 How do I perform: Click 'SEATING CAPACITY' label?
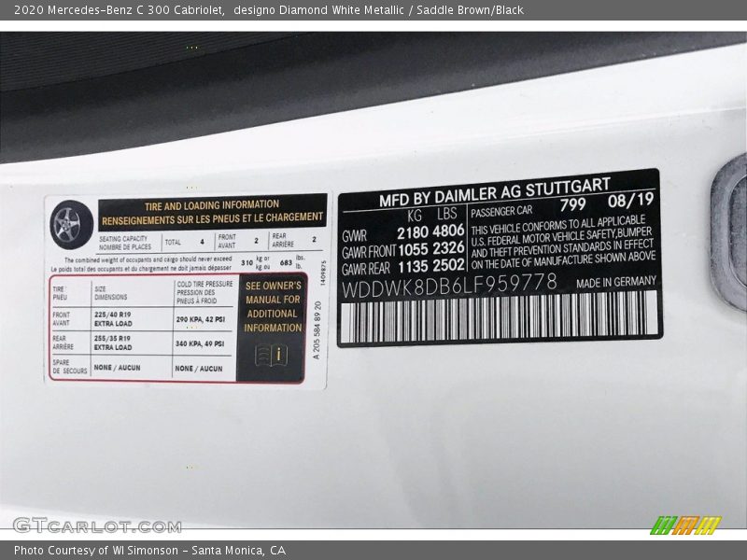pyautogui.click(x=123, y=239)
